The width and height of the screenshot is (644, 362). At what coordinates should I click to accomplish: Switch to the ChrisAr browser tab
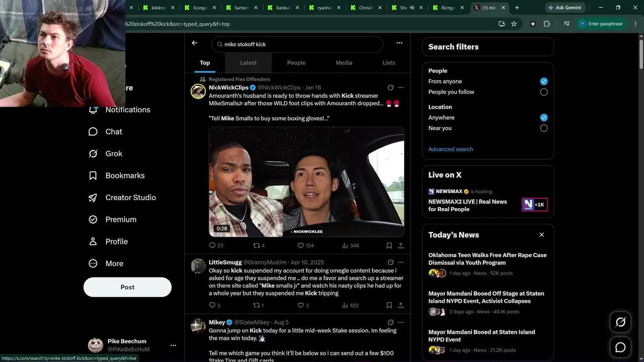[365, 8]
